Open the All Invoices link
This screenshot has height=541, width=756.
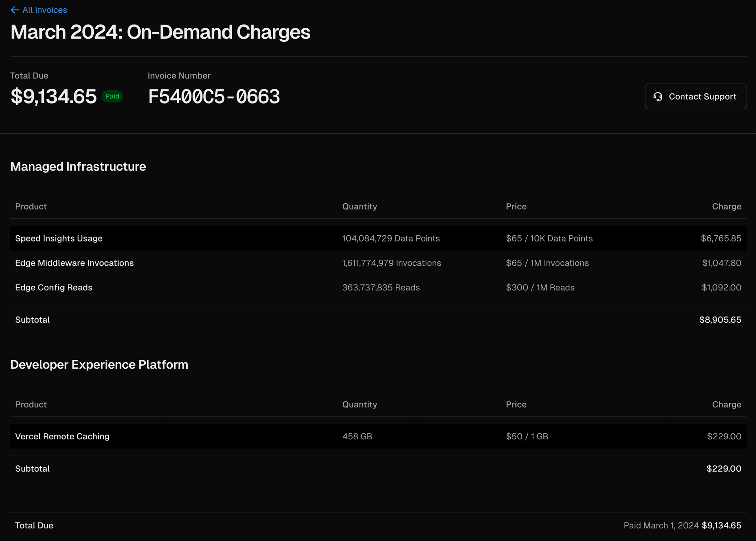pos(44,10)
